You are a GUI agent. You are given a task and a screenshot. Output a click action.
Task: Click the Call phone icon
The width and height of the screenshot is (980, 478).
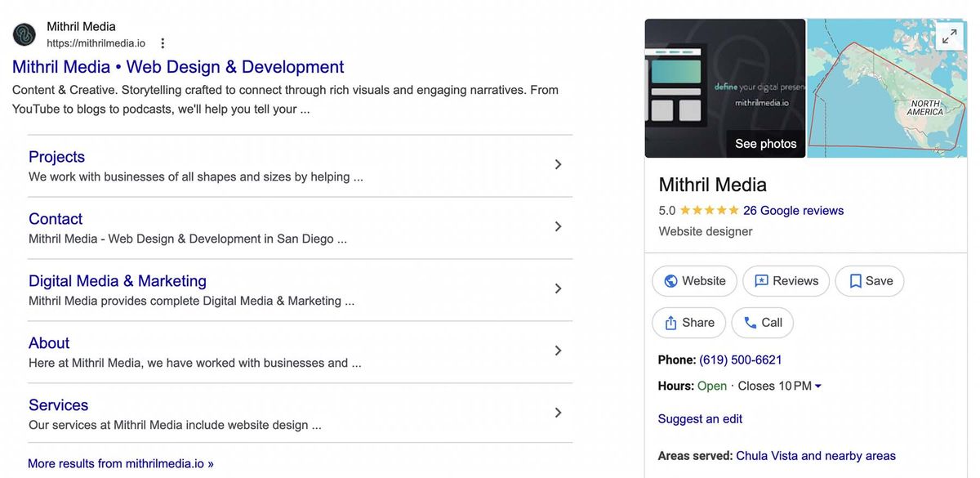[x=749, y=322]
